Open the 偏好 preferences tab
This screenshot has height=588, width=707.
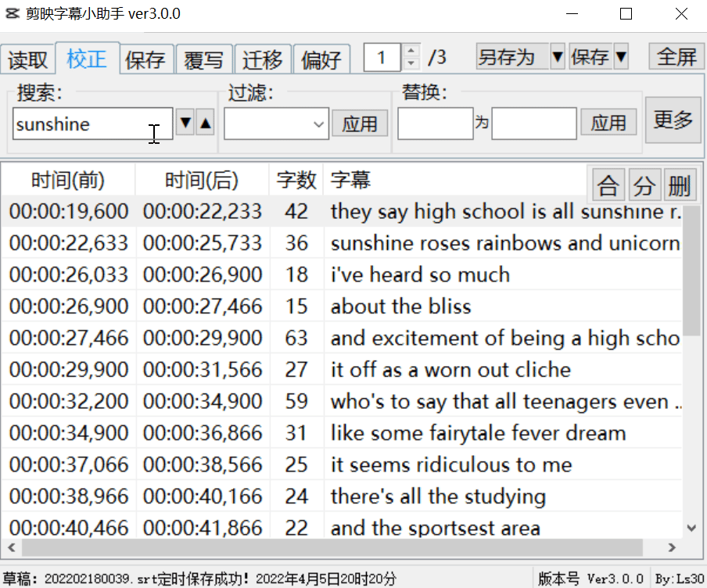321,58
